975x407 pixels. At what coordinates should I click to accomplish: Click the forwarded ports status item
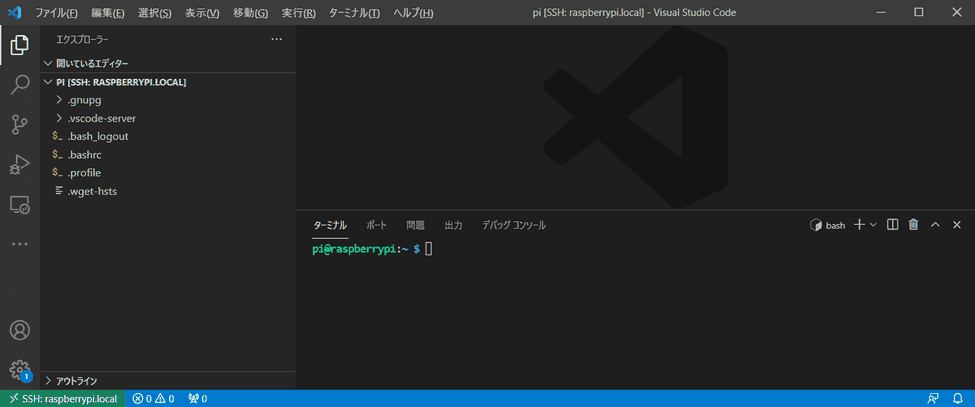(198, 398)
